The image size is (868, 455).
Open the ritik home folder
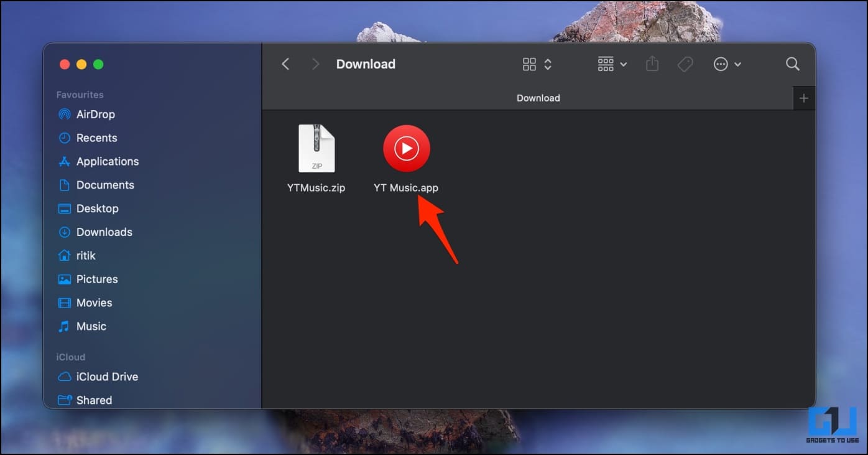click(x=76, y=256)
